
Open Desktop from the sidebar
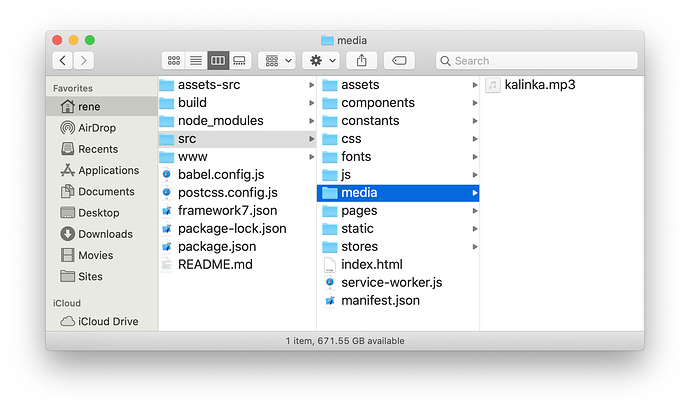[x=102, y=212]
